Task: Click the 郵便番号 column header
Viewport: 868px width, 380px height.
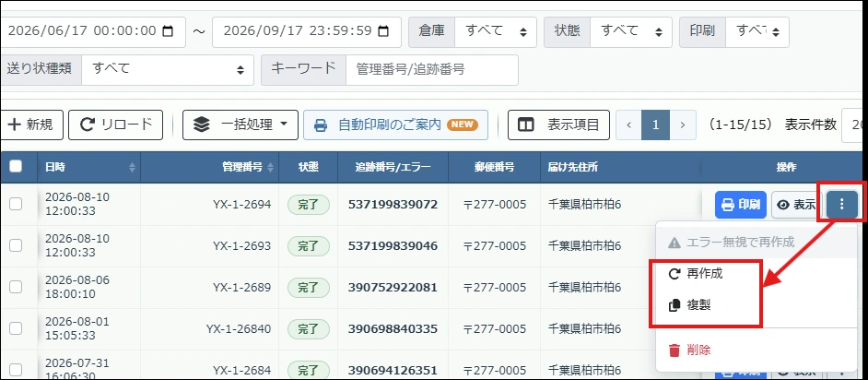Action: click(494, 167)
